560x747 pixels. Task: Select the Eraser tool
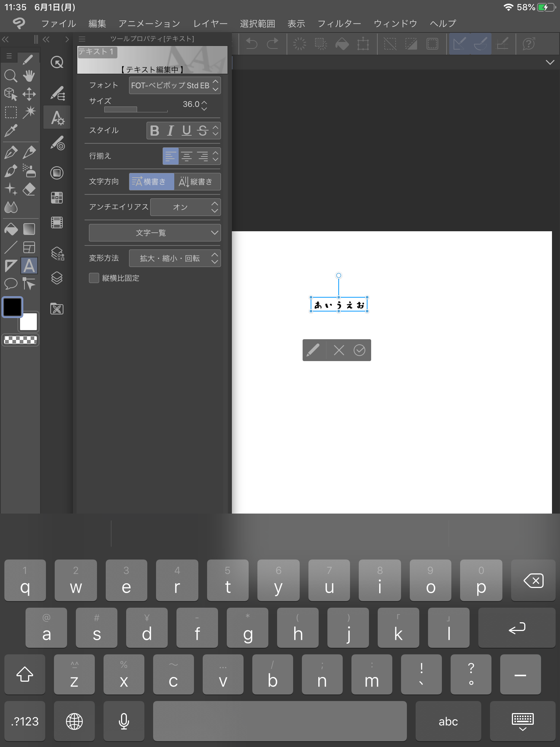(x=29, y=189)
